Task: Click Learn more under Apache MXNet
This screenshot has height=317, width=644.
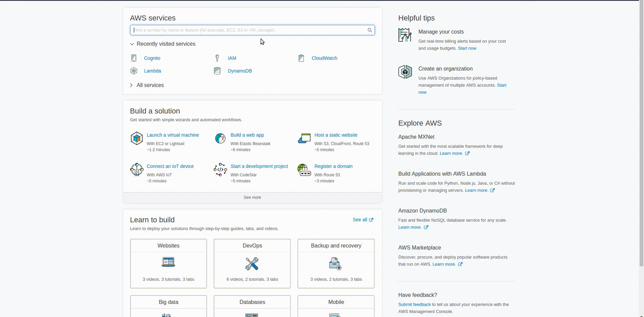Action: tap(451, 154)
